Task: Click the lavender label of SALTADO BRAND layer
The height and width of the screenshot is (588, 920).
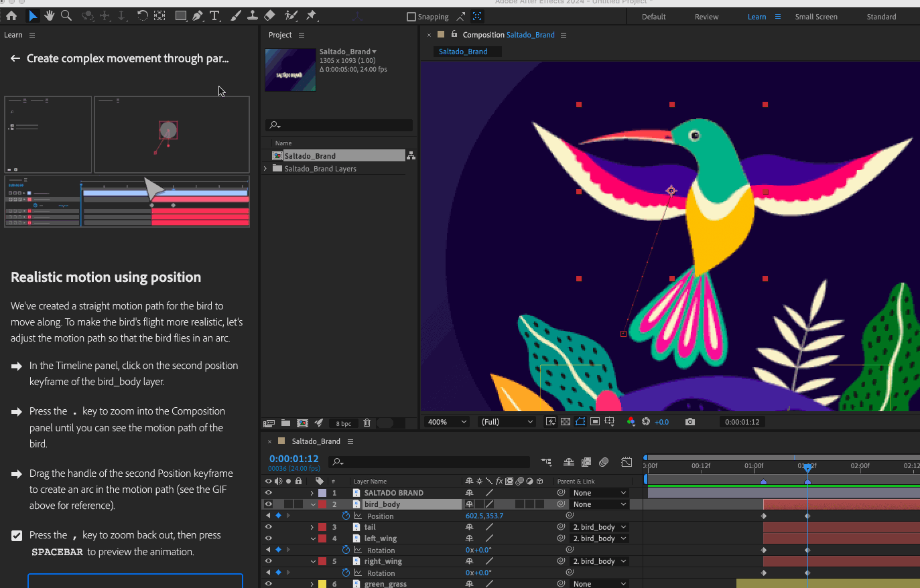Action: (322, 493)
